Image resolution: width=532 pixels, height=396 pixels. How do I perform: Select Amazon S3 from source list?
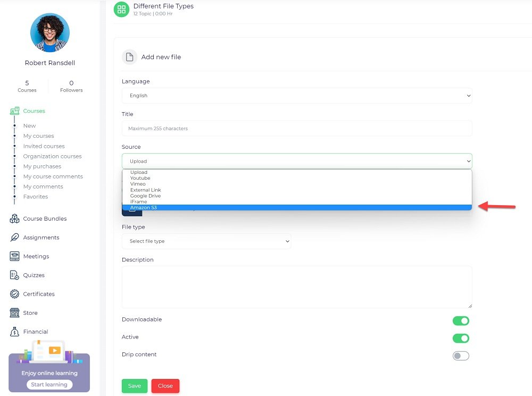(144, 207)
